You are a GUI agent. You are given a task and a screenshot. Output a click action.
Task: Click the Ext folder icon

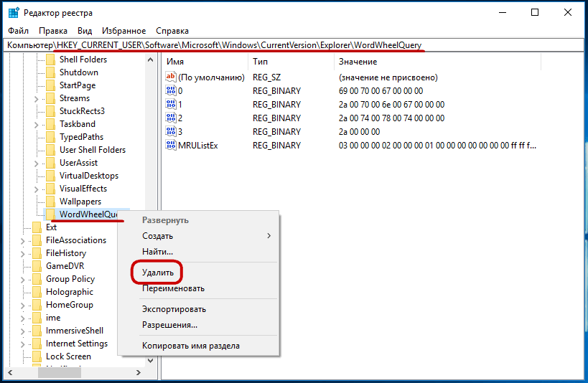pyautogui.click(x=37, y=227)
